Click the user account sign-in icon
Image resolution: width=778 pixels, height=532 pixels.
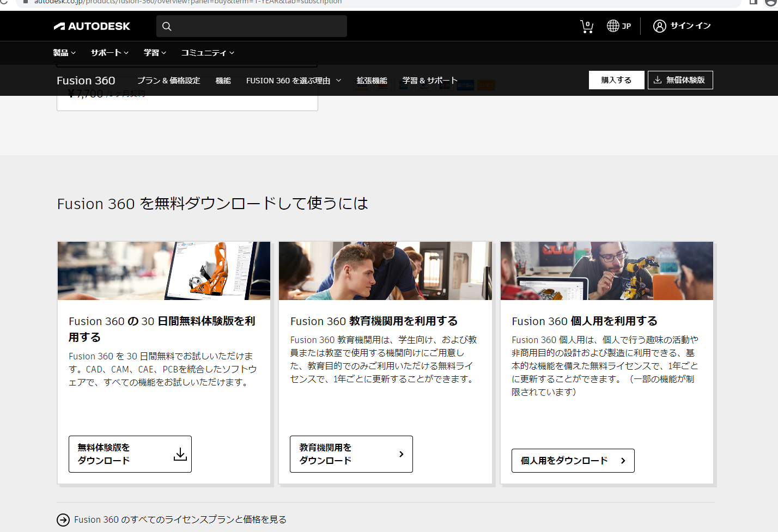tap(659, 26)
